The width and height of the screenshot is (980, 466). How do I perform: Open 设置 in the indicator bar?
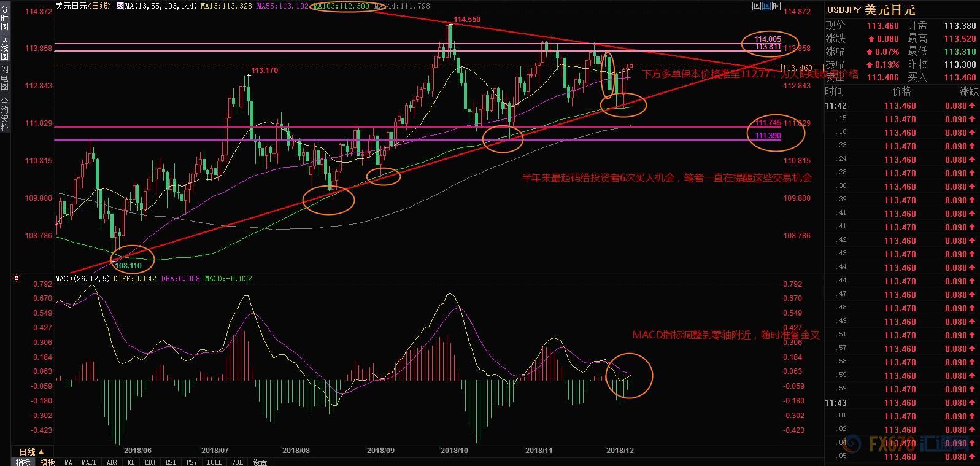(x=260, y=462)
